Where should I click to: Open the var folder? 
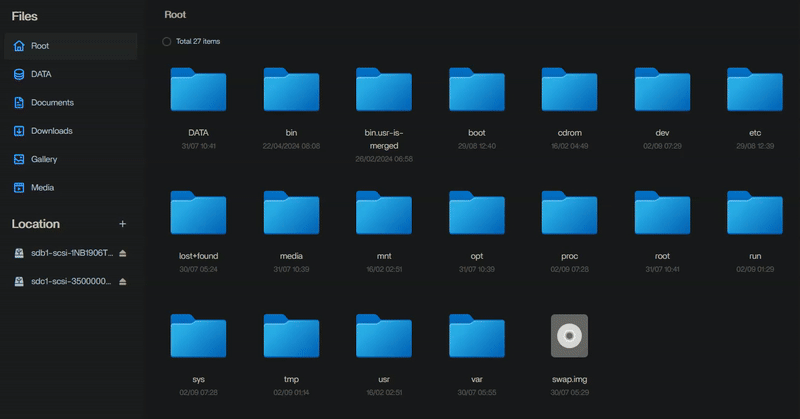point(476,336)
